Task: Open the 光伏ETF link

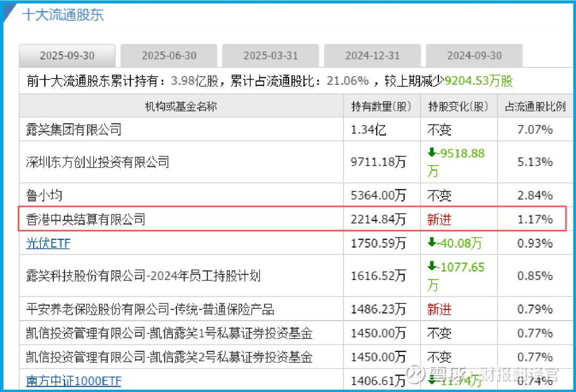Action: pos(48,243)
